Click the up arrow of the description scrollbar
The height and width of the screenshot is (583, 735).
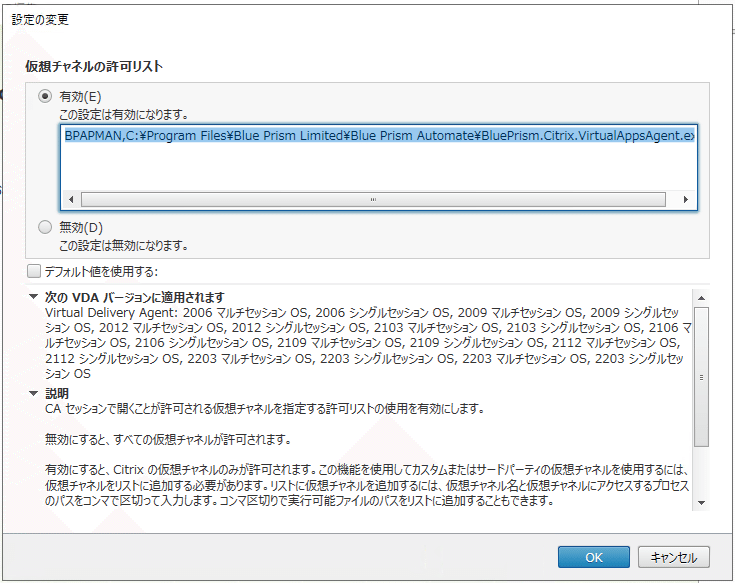click(x=701, y=298)
